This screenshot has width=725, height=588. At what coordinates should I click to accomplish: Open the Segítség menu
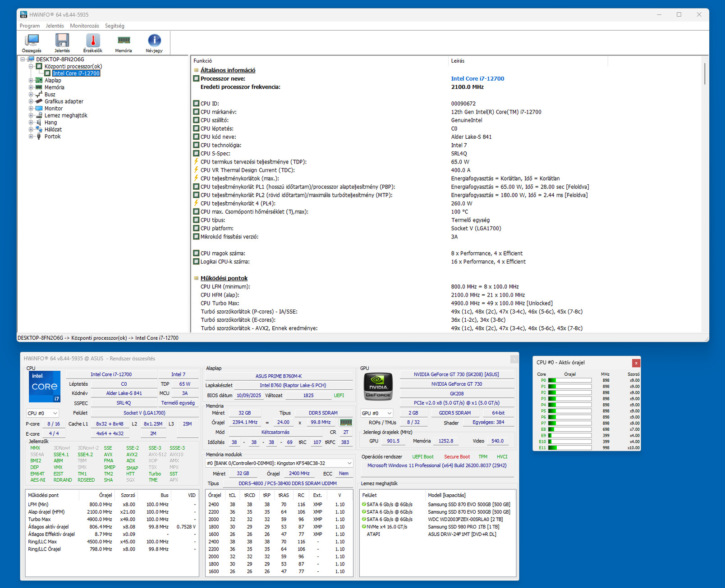(115, 26)
